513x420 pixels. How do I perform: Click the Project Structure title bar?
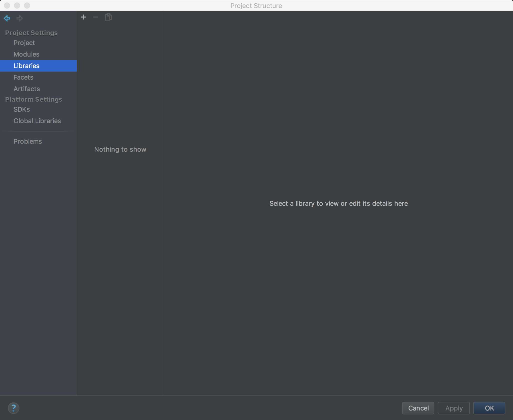pyautogui.click(x=256, y=6)
